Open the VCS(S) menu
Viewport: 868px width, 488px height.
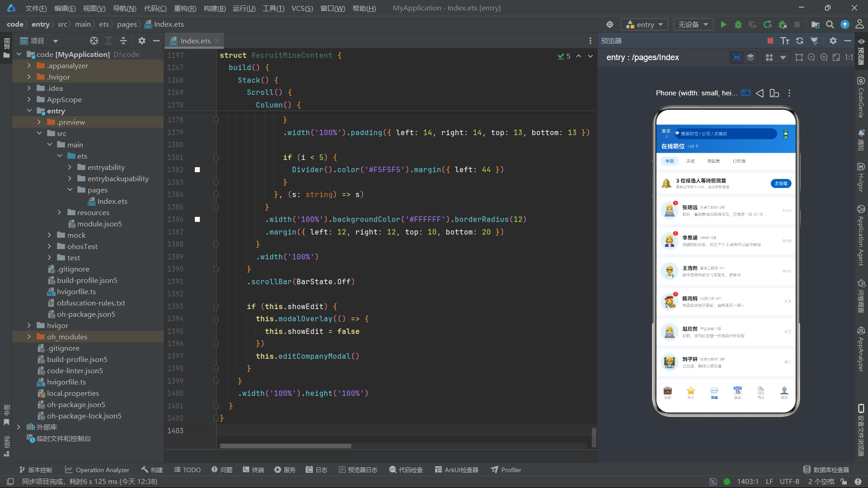[x=302, y=8]
